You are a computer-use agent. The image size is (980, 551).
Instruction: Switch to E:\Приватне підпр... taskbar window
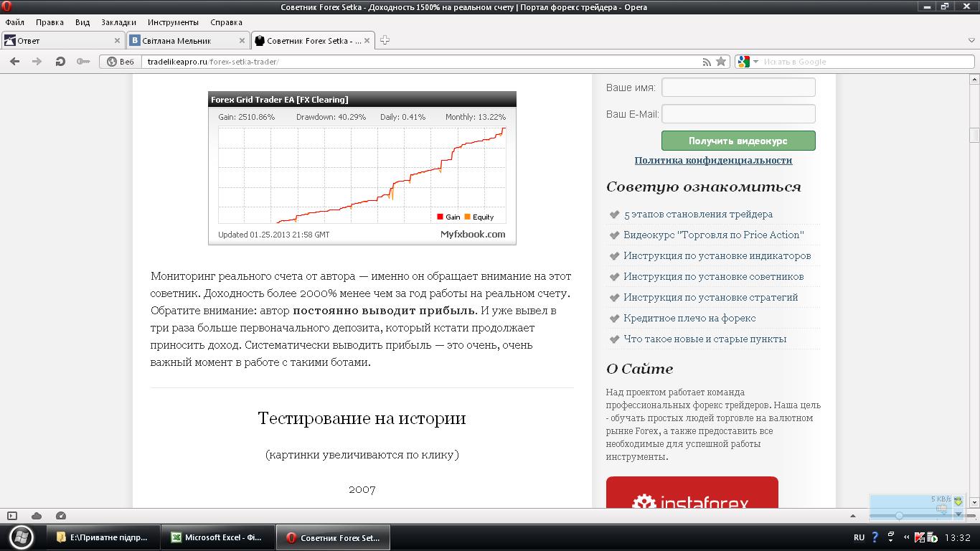click(103, 537)
